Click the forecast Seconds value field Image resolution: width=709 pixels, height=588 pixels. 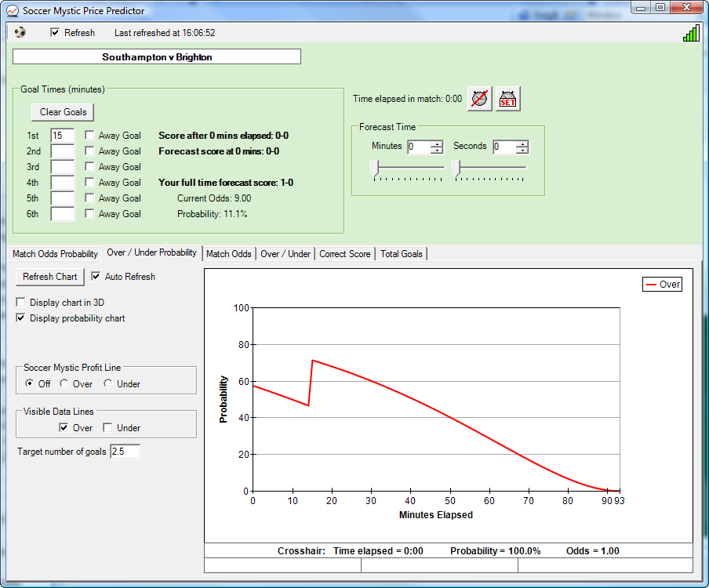point(504,147)
